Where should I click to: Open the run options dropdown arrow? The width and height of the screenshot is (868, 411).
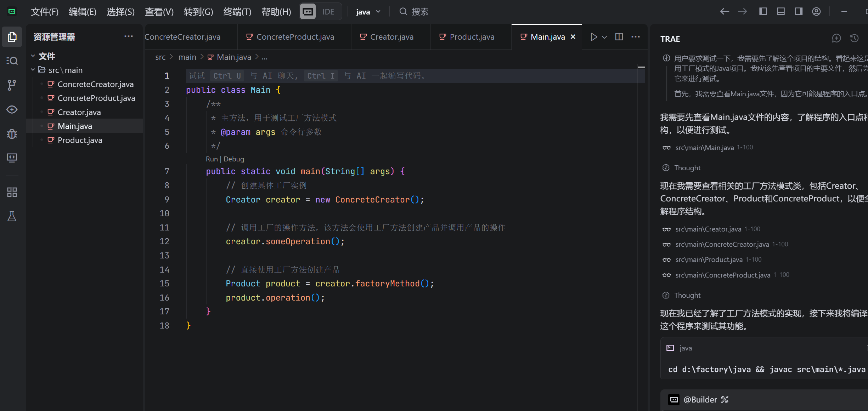tap(604, 37)
